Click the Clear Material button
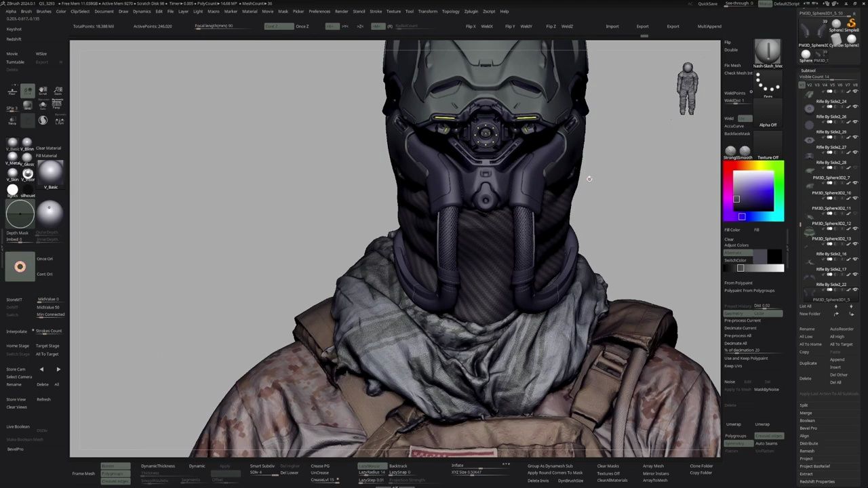This screenshot has height=488, width=868. tap(48, 148)
